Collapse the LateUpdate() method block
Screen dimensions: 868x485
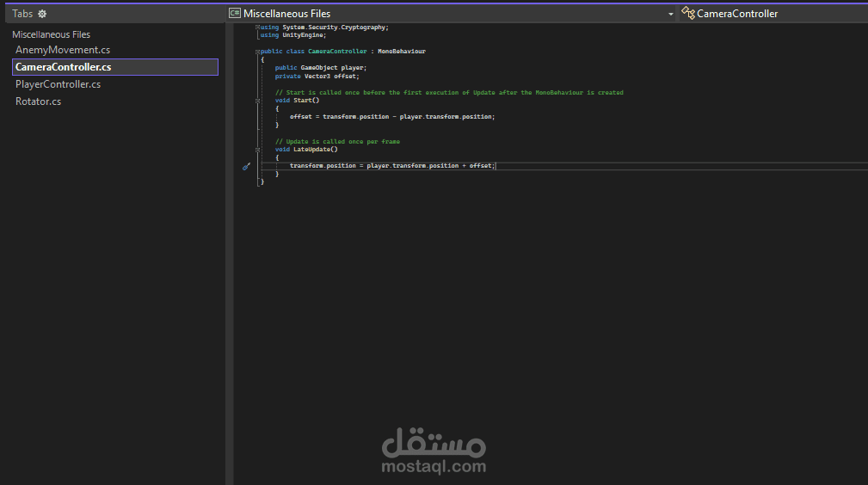[257, 150]
